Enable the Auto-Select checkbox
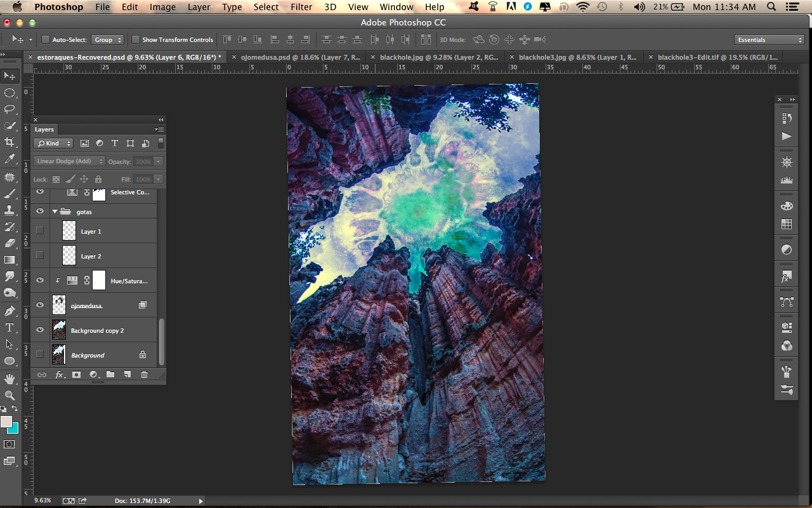 (46, 39)
